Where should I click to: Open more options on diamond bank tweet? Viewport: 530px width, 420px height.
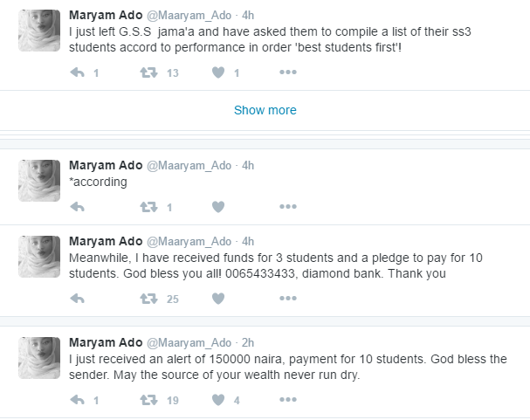(288, 298)
